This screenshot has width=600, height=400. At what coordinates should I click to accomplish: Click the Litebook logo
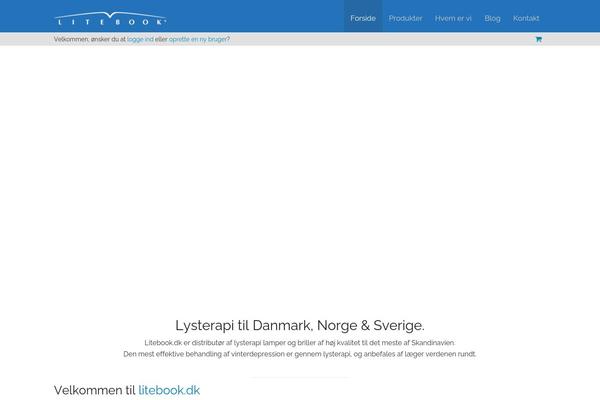[x=111, y=18]
